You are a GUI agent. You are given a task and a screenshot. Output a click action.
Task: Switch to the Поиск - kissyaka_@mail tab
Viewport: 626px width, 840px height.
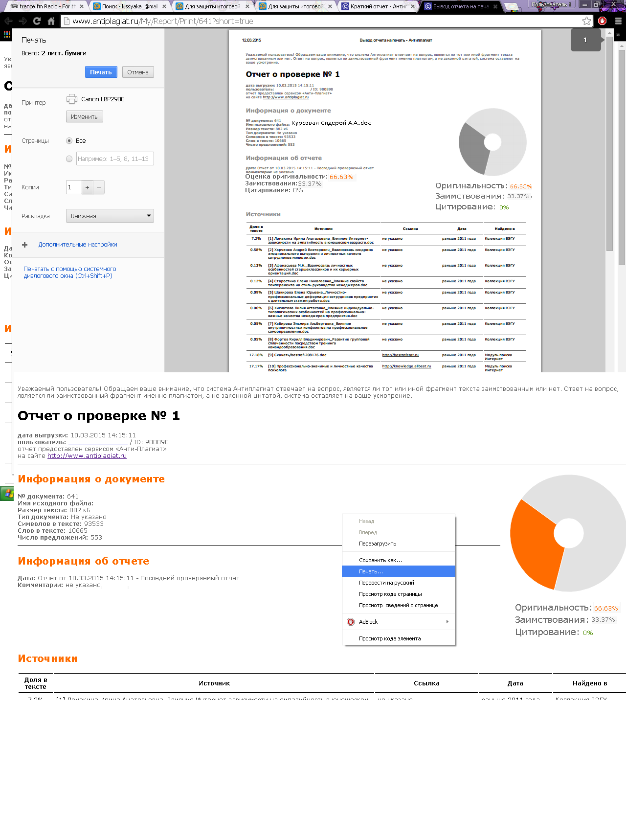coord(130,6)
